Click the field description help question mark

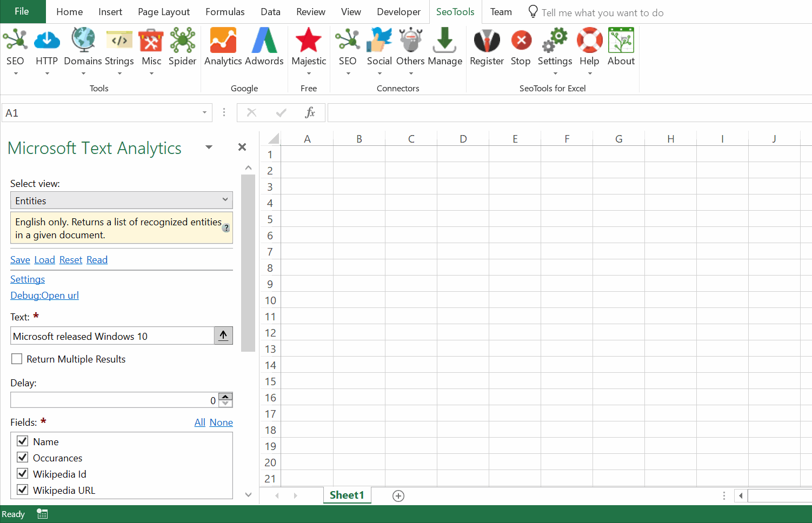[x=227, y=228]
